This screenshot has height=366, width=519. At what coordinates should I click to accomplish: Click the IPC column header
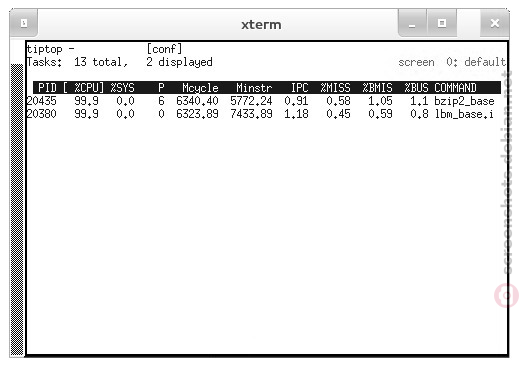coord(299,88)
